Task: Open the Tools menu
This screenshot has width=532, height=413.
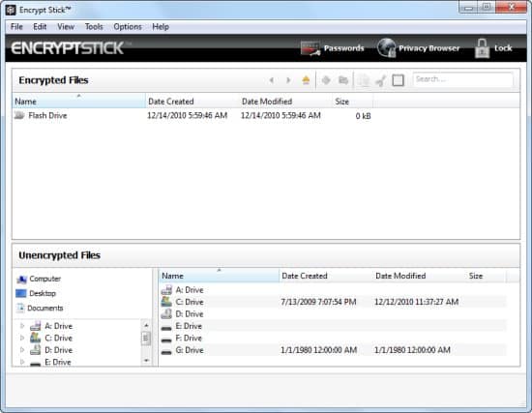Action: pyautogui.click(x=94, y=27)
